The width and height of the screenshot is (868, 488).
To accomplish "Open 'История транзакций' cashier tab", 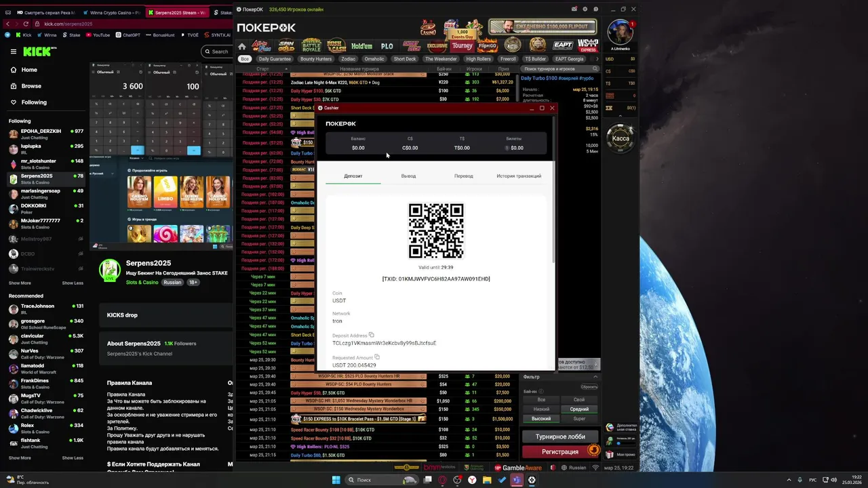I will tap(519, 176).
